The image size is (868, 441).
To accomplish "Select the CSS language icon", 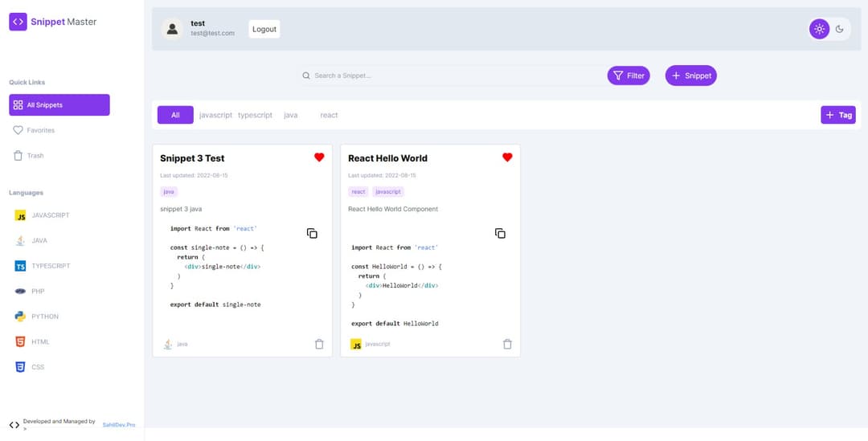I will coord(20,367).
